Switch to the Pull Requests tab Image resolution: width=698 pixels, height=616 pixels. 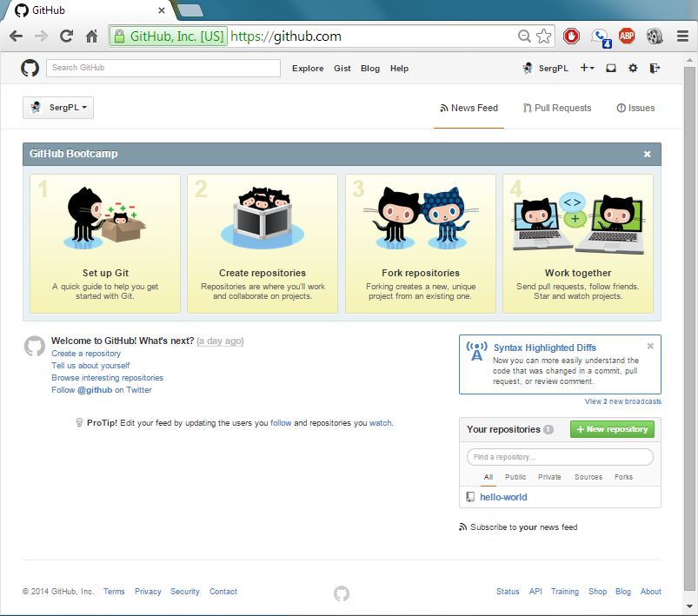[x=557, y=108]
